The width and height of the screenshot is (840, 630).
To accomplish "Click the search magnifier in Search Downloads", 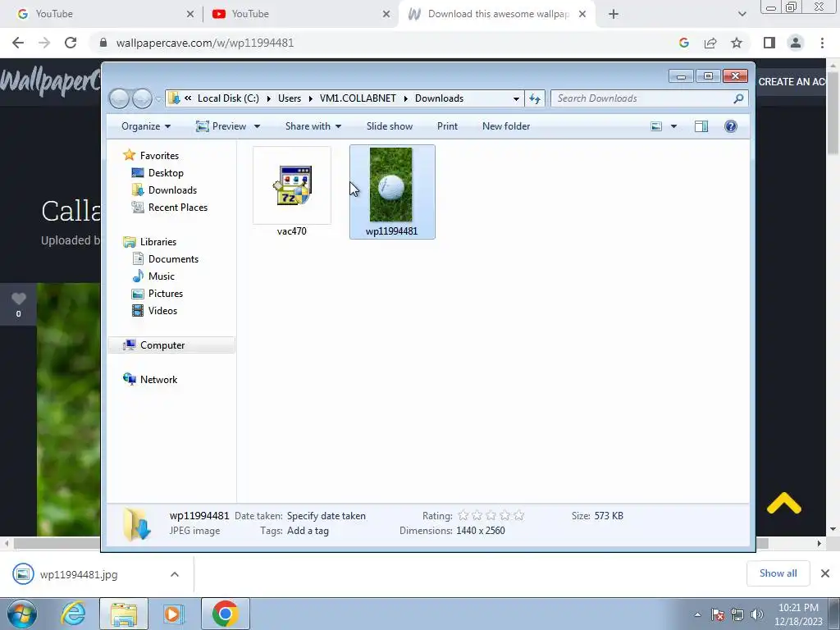I will (x=738, y=98).
